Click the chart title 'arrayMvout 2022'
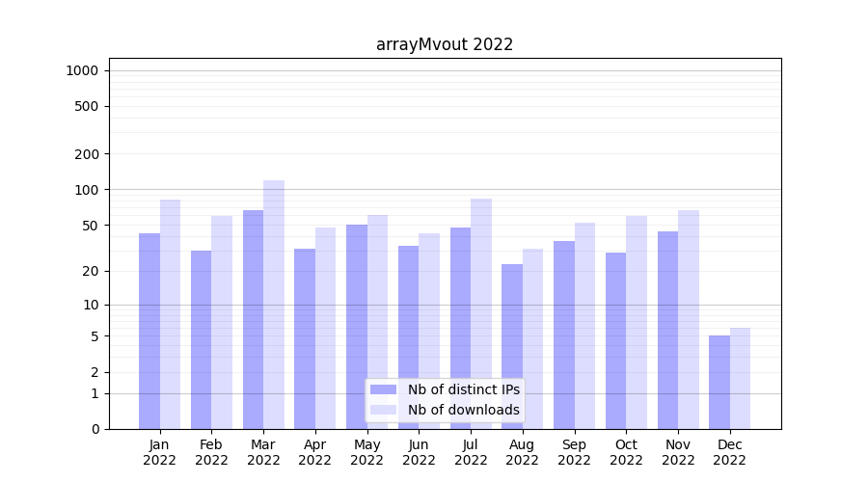 445,44
